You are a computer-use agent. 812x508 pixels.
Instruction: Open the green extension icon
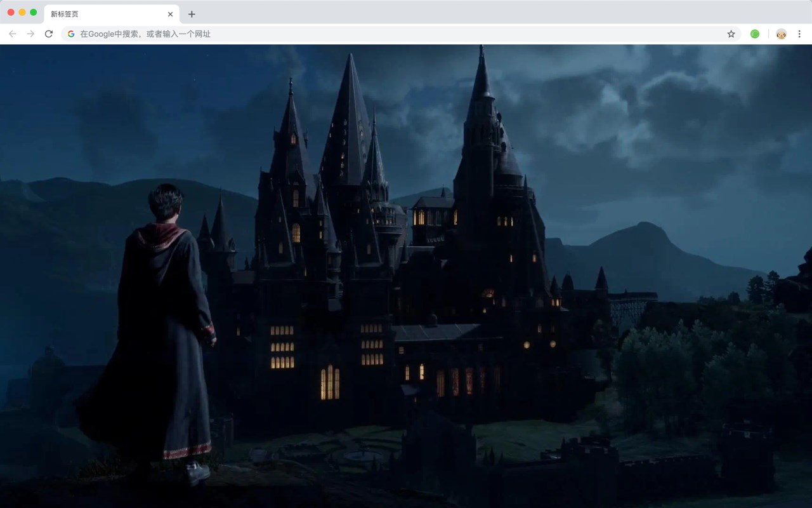755,34
